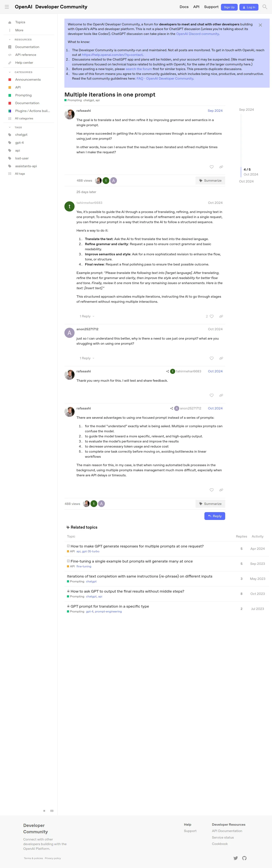272x868 pixels.
Task: Copy link icon on tahirmehar6683's post
Action: coord(221,317)
